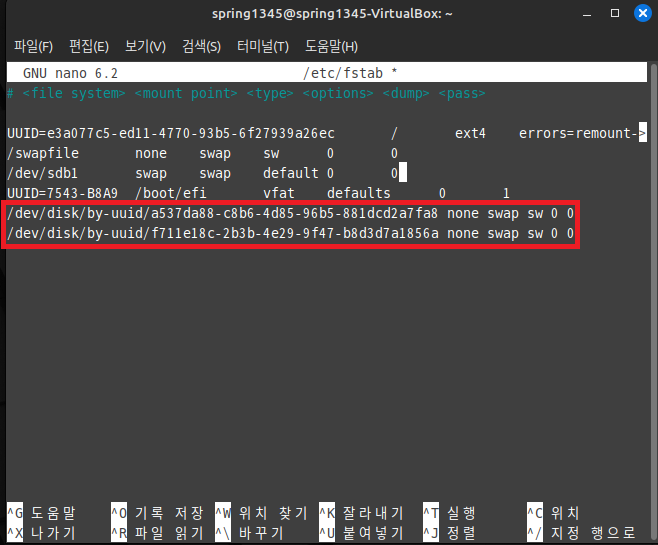This screenshot has height=545, width=658.
Task: Click the errors=remount- option text
Action: [578, 133]
